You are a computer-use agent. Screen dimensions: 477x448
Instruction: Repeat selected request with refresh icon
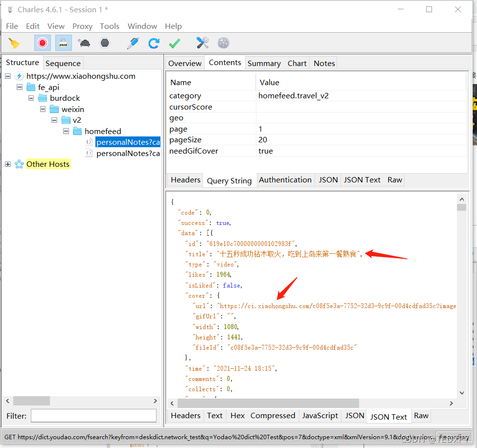154,43
